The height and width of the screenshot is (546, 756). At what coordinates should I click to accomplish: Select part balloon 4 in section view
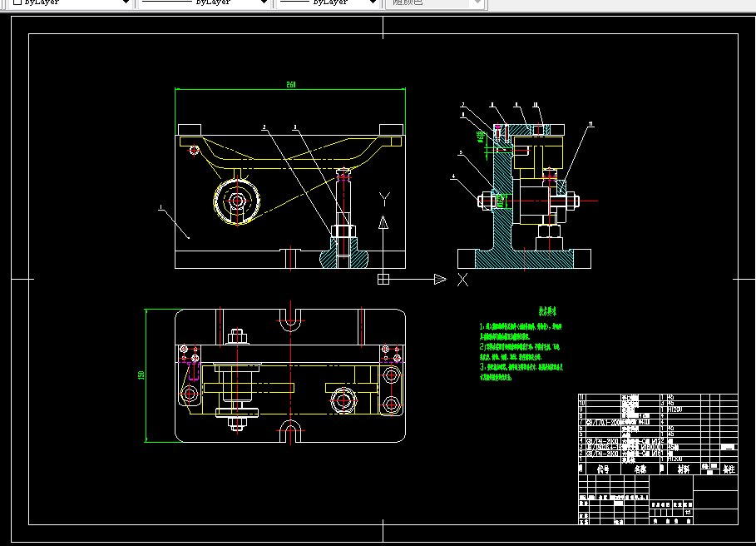(x=452, y=176)
